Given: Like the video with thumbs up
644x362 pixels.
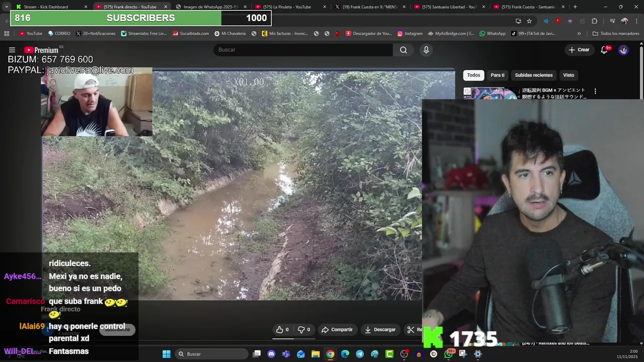Looking at the screenshot, I should (282, 330).
